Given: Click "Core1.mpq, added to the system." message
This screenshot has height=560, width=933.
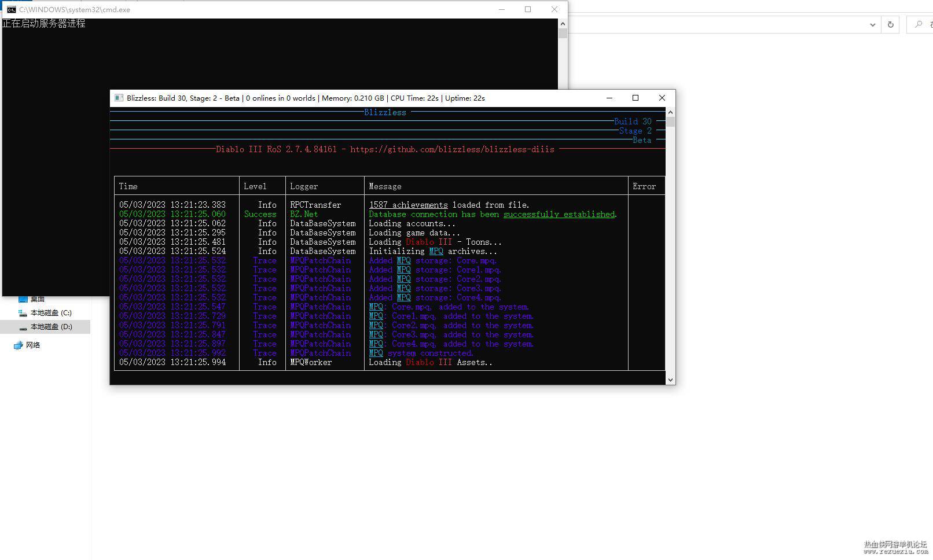Looking at the screenshot, I should point(451,316).
